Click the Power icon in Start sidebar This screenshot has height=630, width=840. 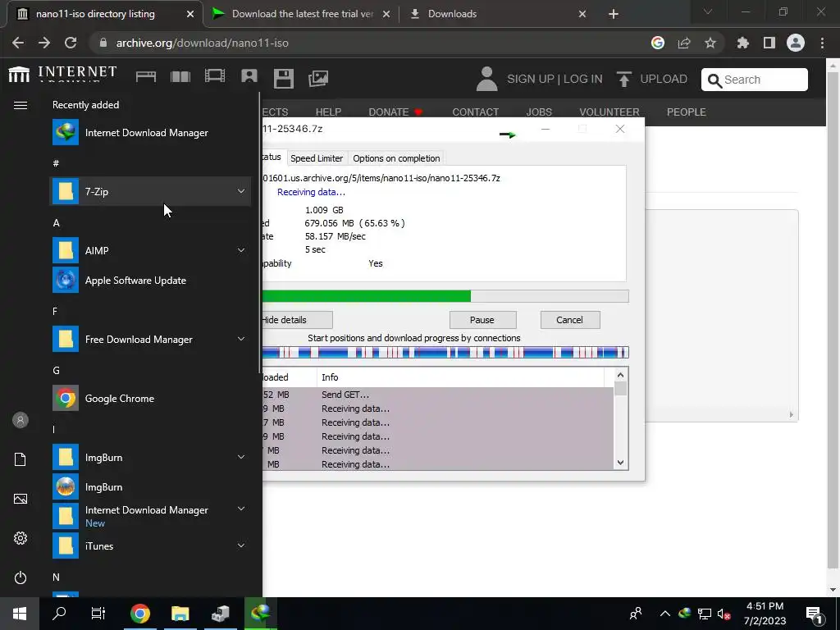pos(21,577)
